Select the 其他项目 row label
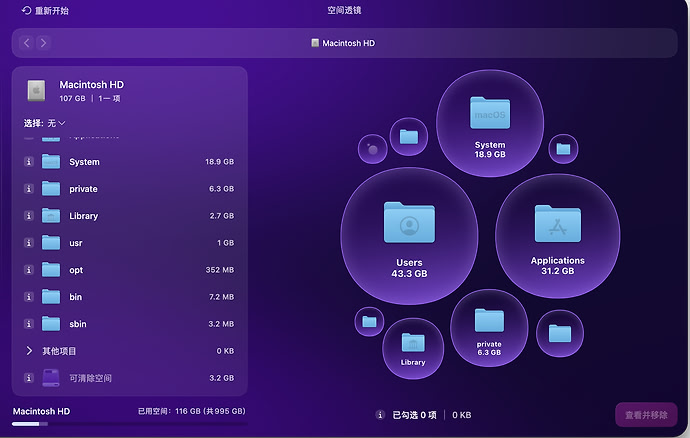The image size is (690, 438). pos(59,351)
